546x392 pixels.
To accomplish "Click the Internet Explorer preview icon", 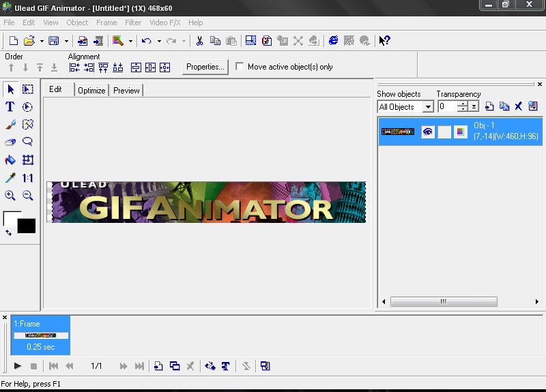I will click(x=333, y=40).
